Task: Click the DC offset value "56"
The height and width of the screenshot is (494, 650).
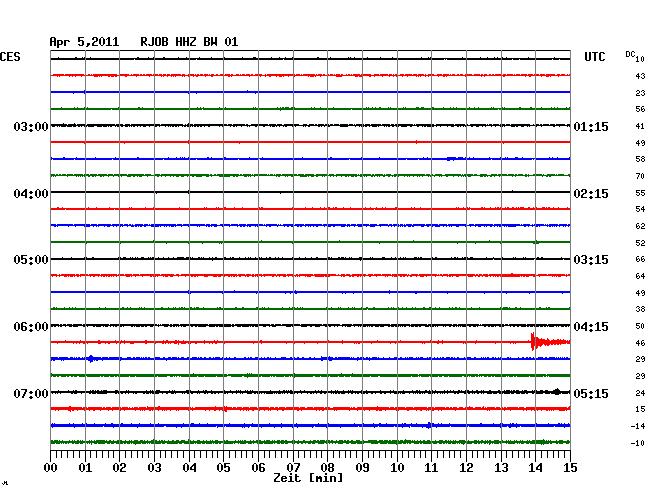Action: pos(640,109)
